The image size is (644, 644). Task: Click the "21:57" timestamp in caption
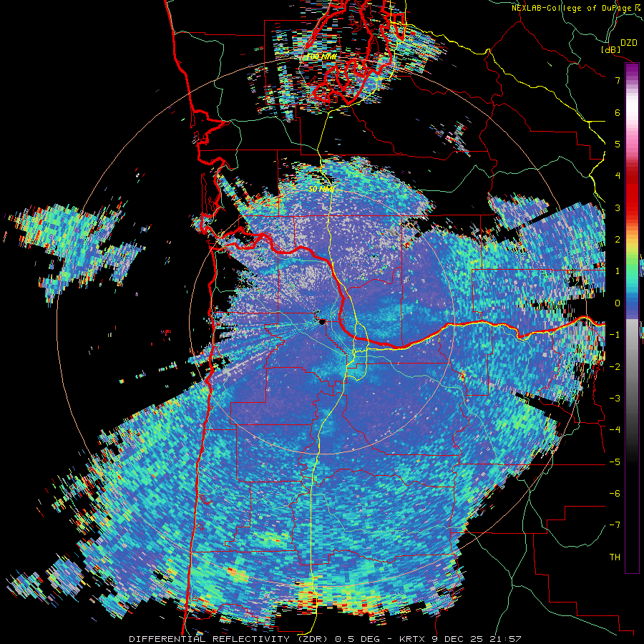[x=505, y=639]
